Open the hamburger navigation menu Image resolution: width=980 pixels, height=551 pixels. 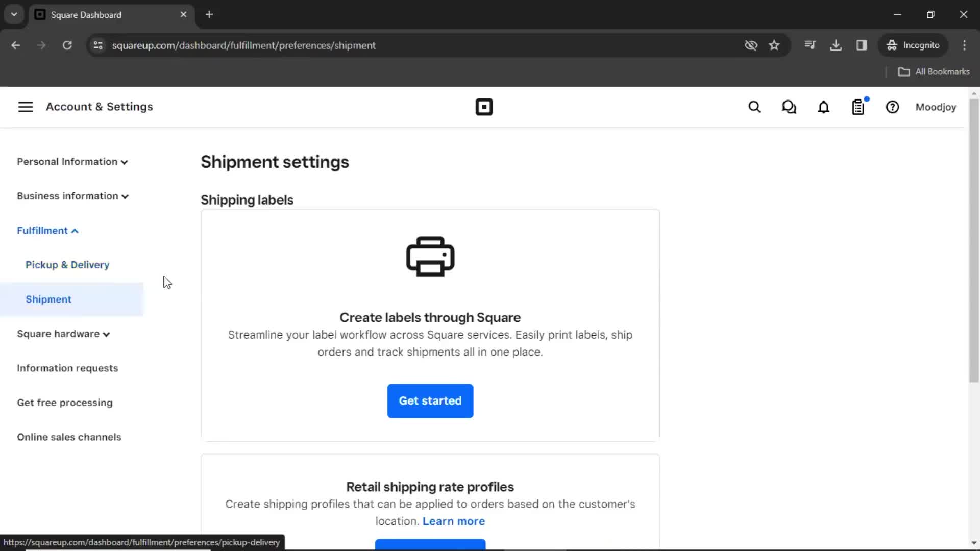26,107
